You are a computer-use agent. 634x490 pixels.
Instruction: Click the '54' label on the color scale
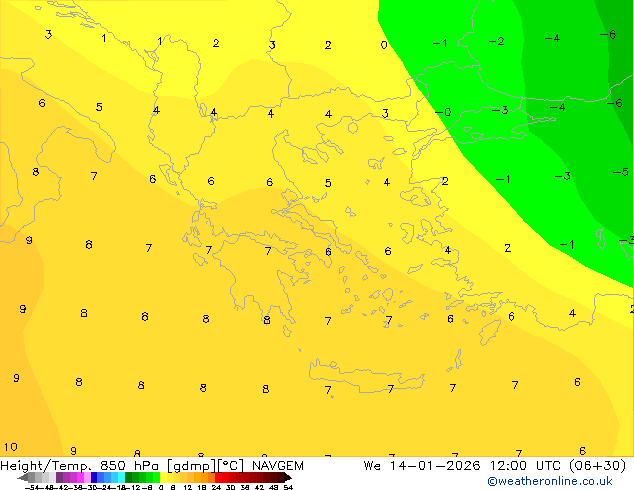pos(288,487)
